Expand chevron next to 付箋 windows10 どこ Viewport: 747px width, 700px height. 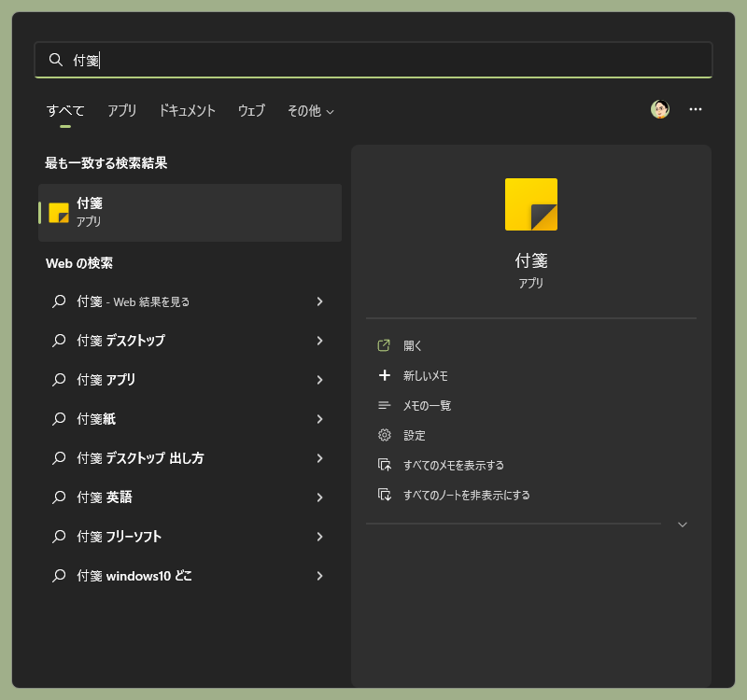[320, 576]
